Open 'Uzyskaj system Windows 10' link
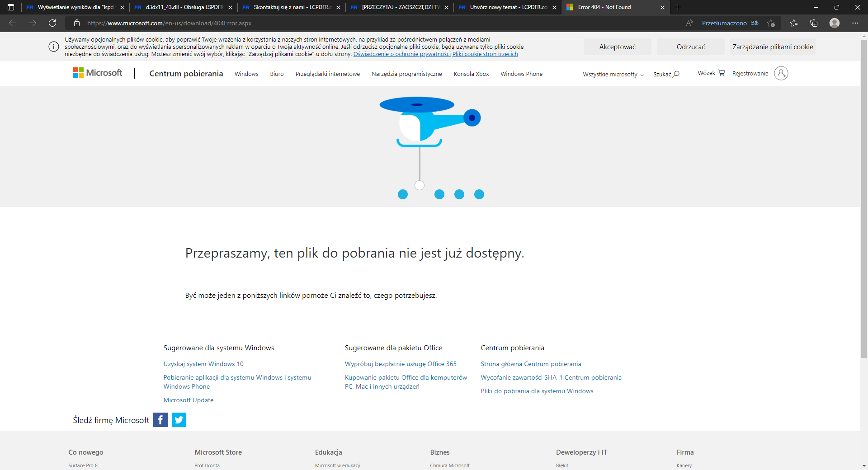The height and width of the screenshot is (470, 868). pos(203,364)
